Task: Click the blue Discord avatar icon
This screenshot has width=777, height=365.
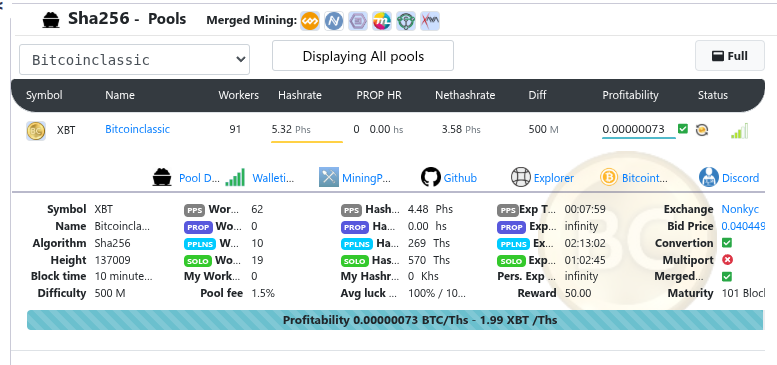Action: pos(709,177)
